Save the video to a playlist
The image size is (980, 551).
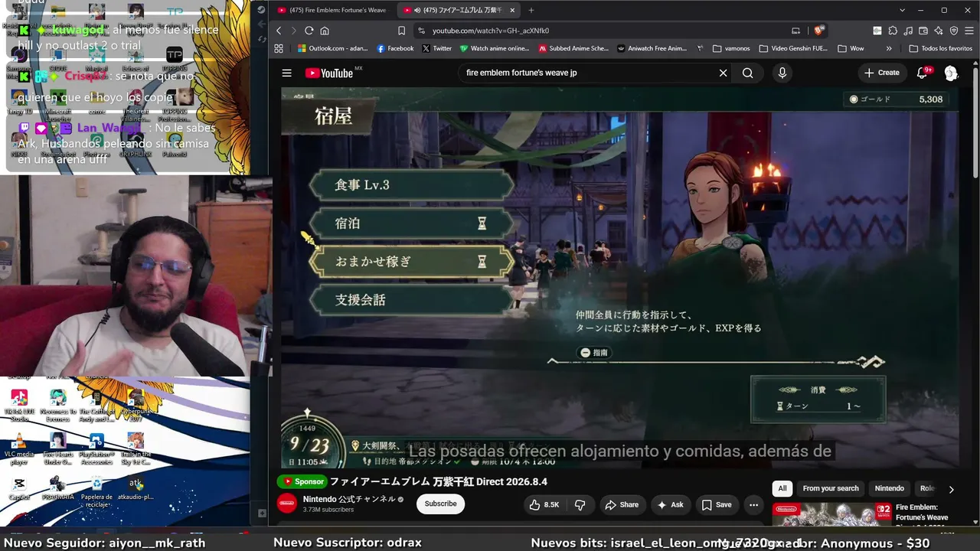717,504
